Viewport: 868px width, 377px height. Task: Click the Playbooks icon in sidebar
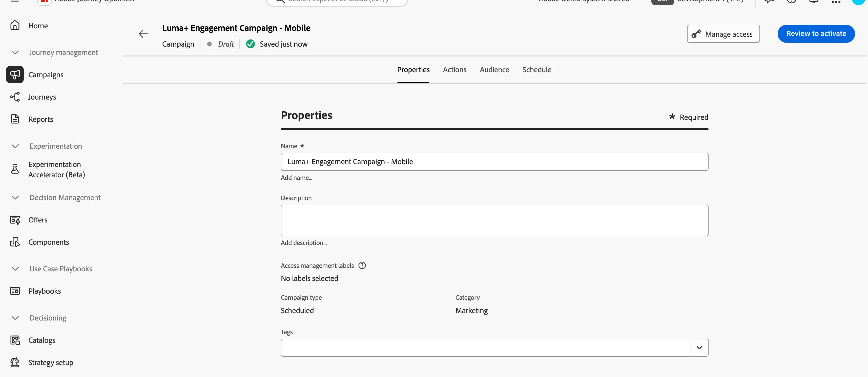click(15, 291)
